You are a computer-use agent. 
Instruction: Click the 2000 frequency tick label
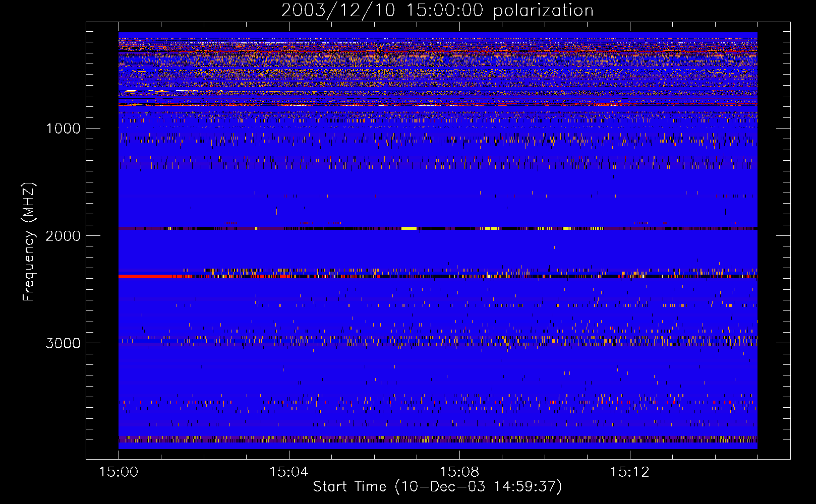[x=63, y=236]
